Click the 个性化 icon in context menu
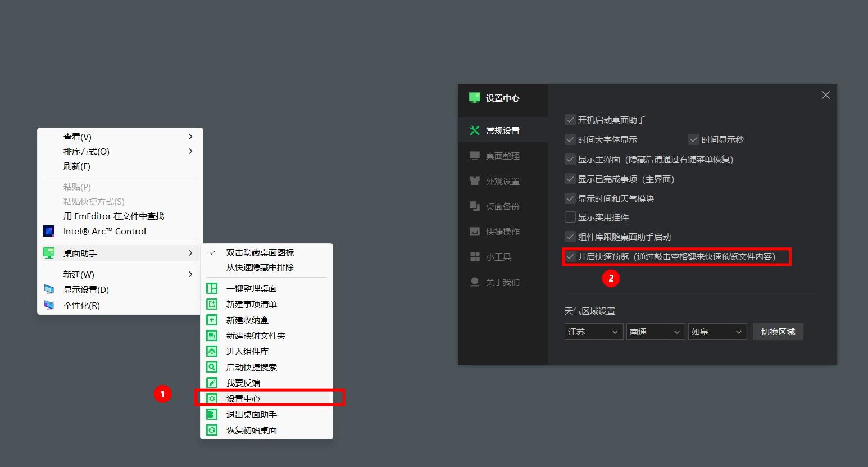 click(49, 305)
